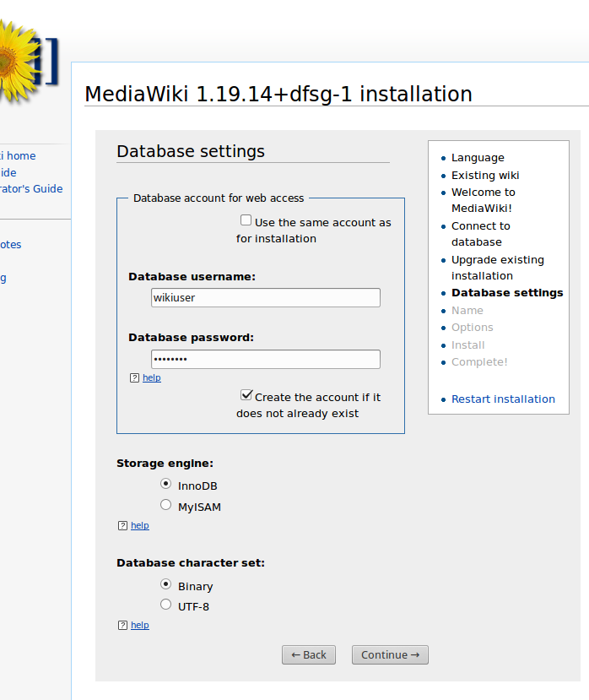
Task: Select MyISAM storage engine
Action: click(165, 505)
